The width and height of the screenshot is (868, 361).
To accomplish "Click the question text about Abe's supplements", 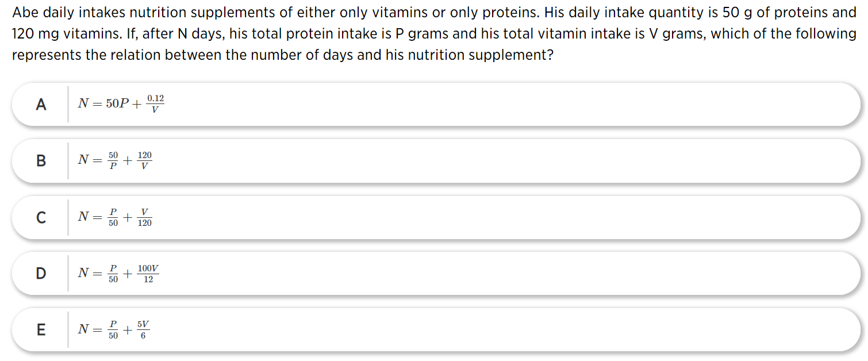I will 434,34.
